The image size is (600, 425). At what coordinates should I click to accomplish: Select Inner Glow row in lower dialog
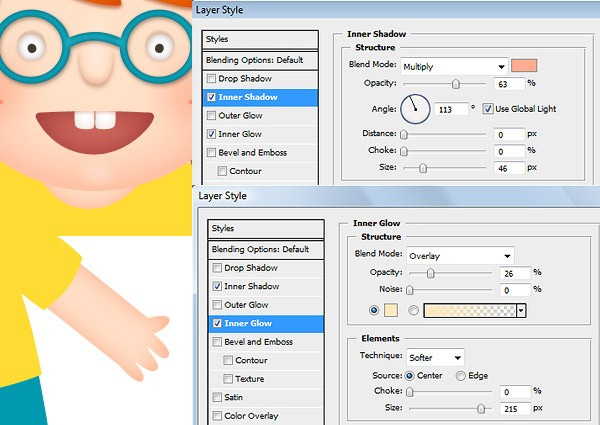click(x=266, y=323)
